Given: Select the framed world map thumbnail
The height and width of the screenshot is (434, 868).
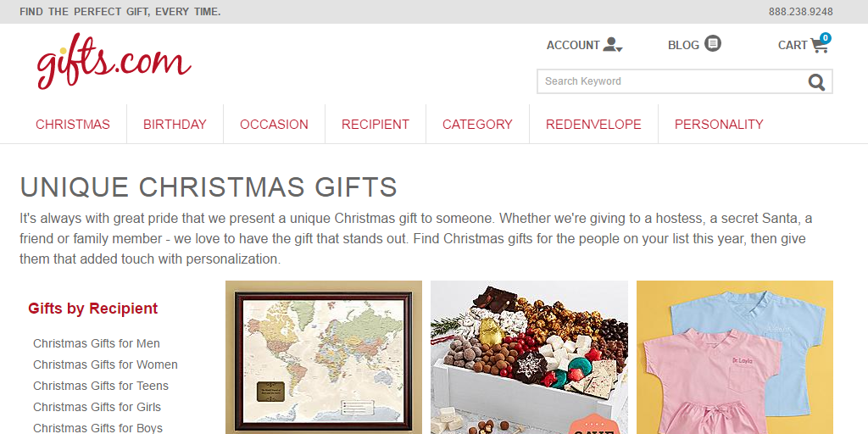Looking at the screenshot, I should 324,358.
